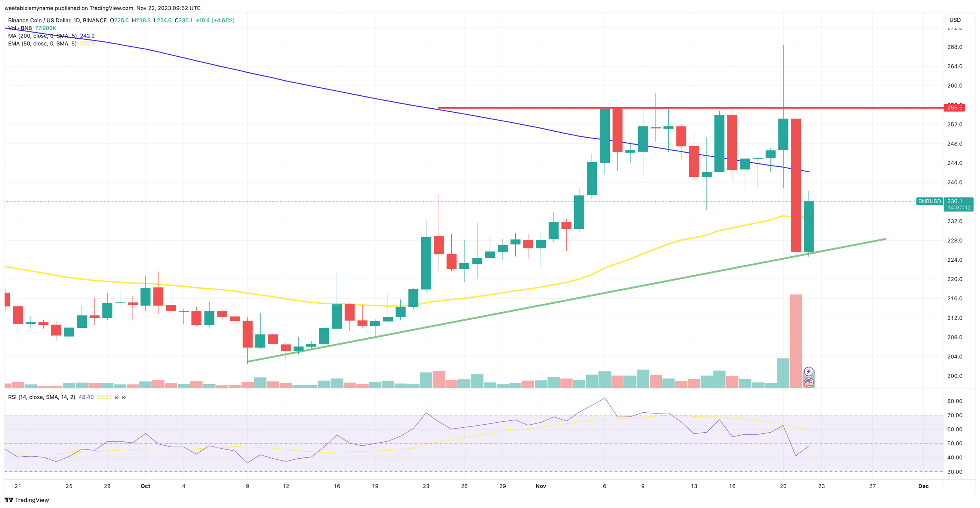The width and height of the screenshot is (980, 508).
Task: Click the RSI value 48.40
Action: click(x=86, y=397)
